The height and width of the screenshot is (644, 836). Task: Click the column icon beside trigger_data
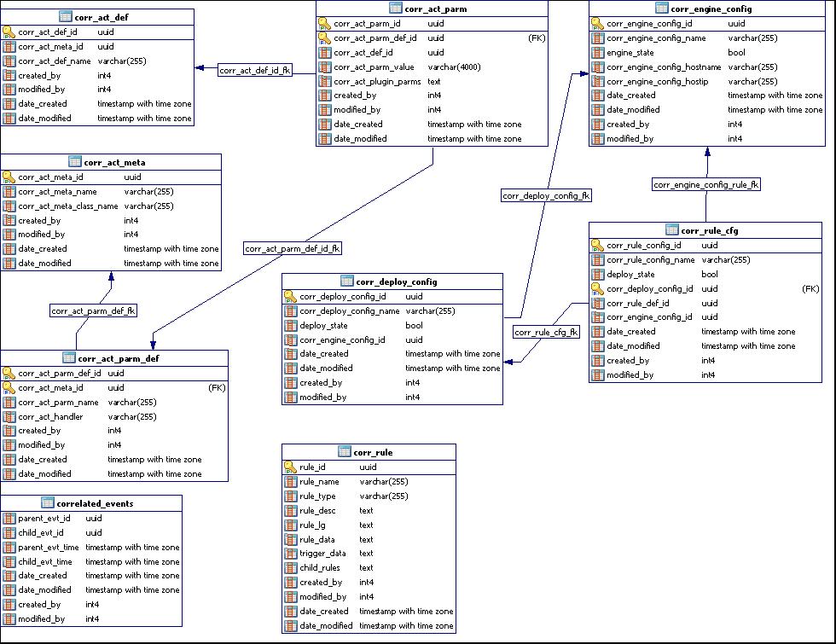290,554
